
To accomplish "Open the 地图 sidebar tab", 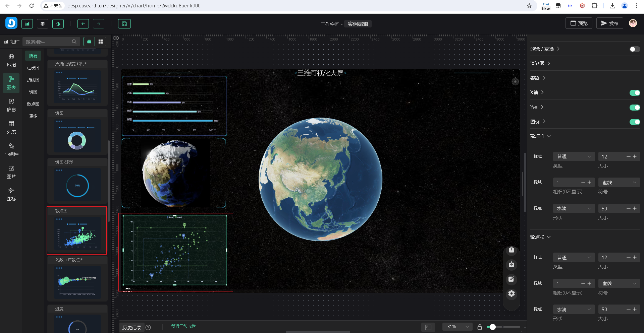I will 11,61.
